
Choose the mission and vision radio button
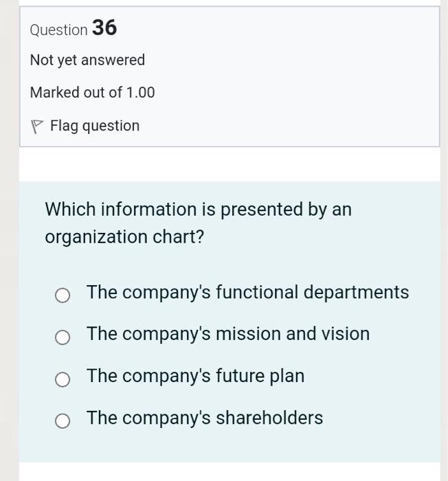63,337
